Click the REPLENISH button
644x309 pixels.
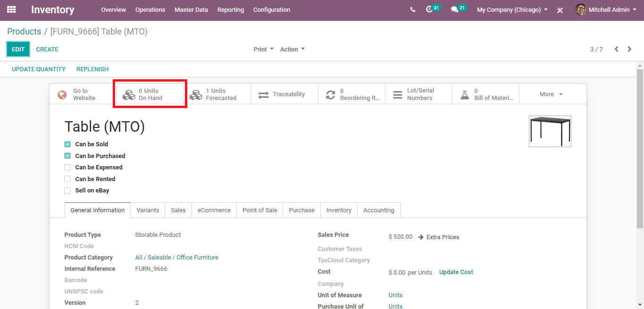click(92, 69)
